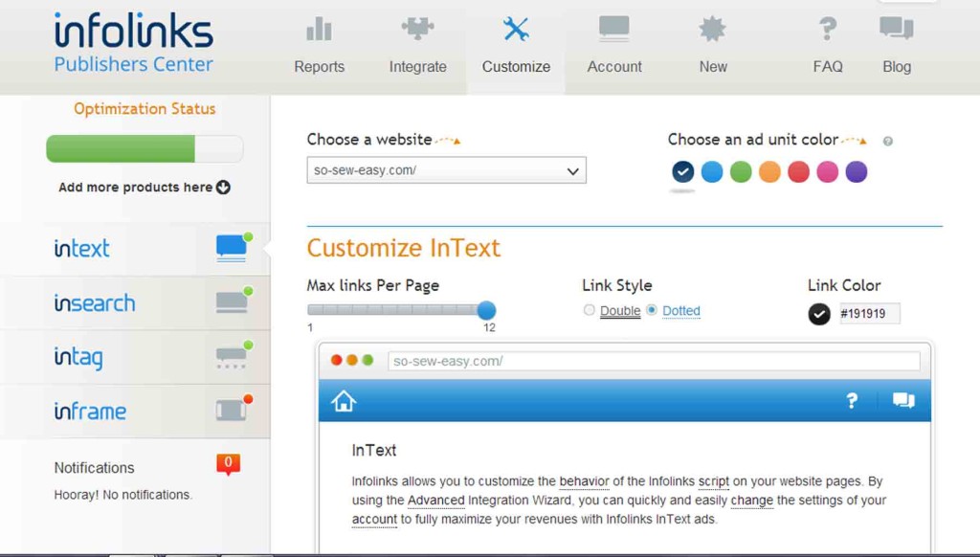Click the Max links Per Page slider handle

click(x=486, y=309)
